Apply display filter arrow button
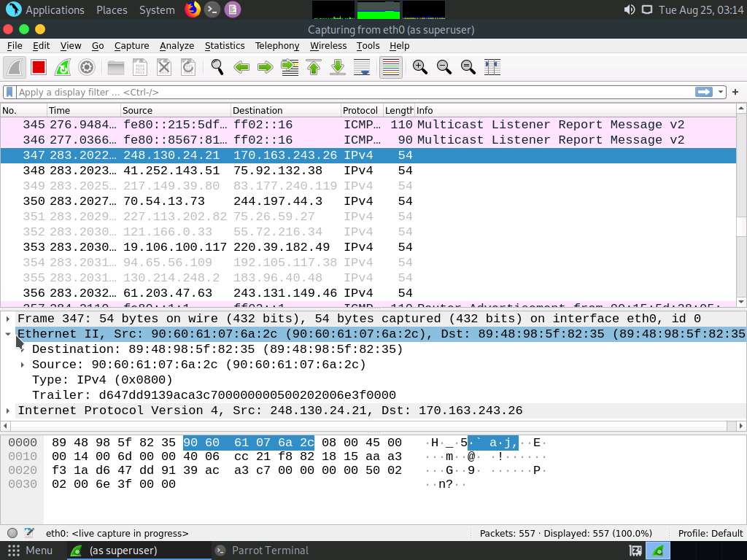747x560 pixels. [x=704, y=92]
